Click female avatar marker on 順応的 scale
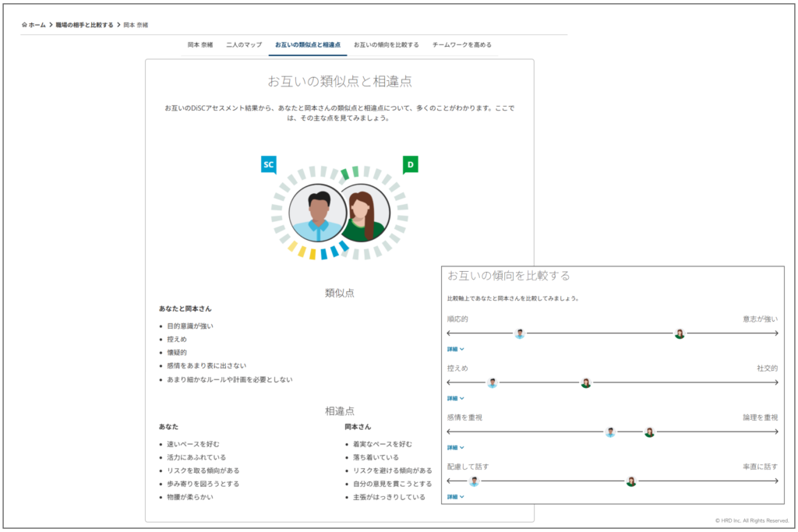The image size is (798, 532). 680,333
